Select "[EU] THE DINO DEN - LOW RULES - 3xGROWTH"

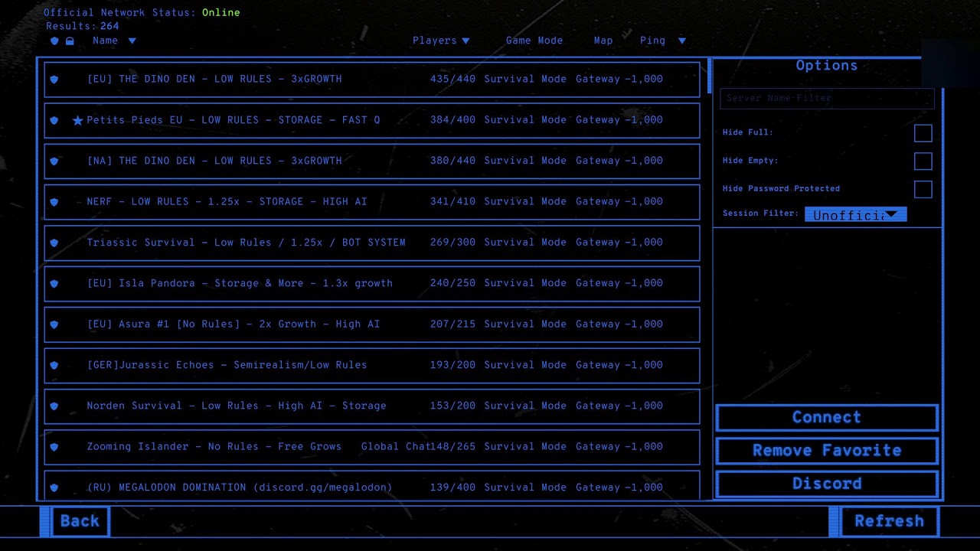[x=372, y=79]
